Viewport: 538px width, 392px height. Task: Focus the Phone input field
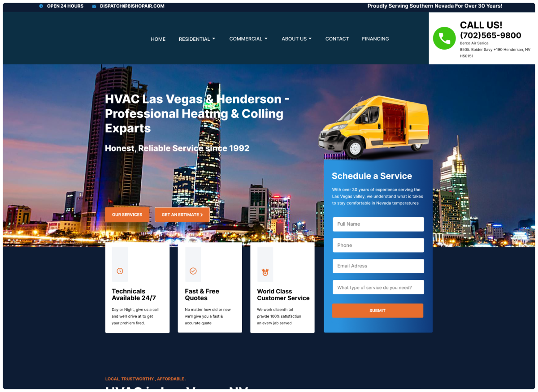(378, 245)
